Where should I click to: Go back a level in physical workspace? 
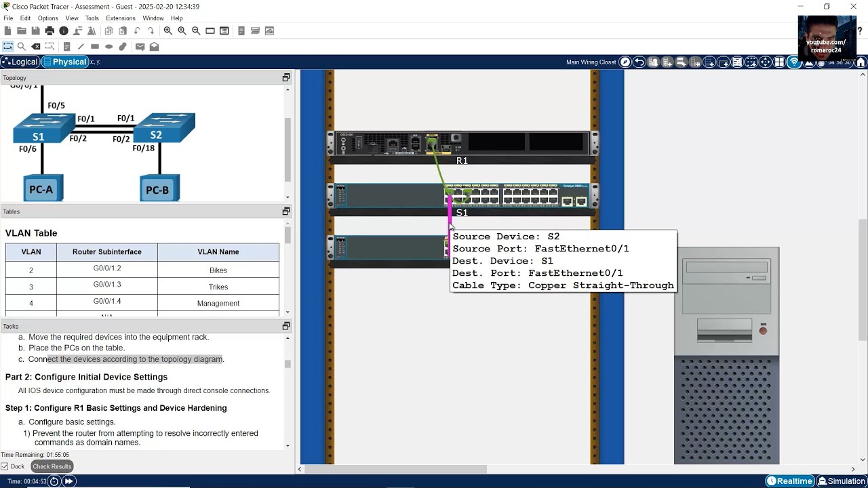coord(639,62)
